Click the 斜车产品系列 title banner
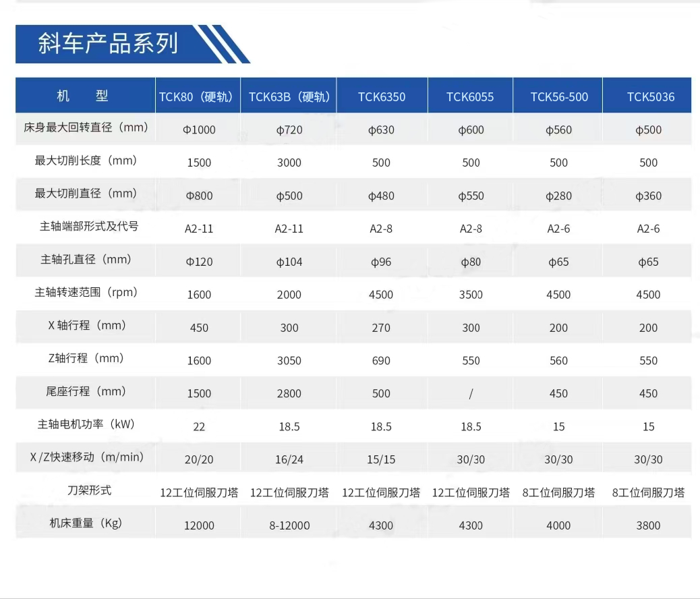Viewport: 700px width, 599px height. 108,44
